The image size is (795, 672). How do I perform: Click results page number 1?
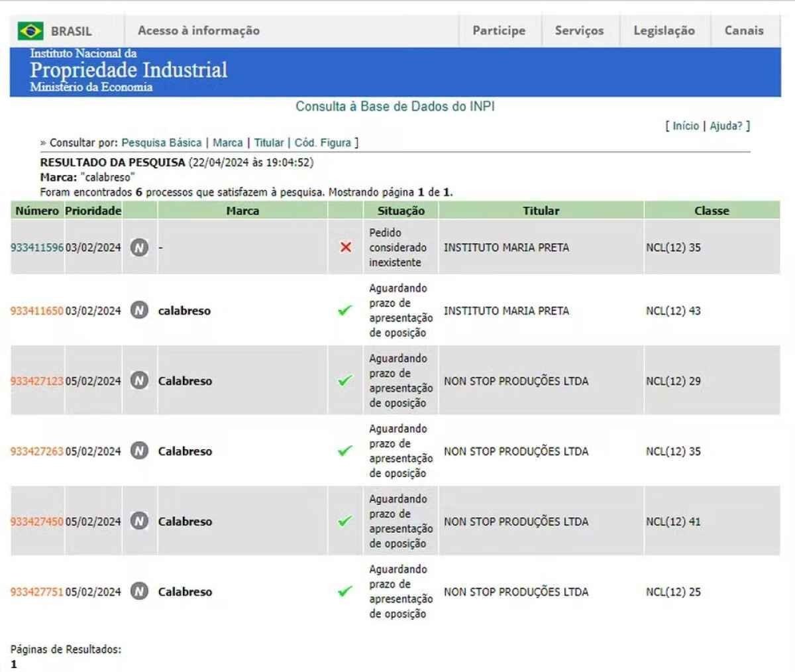click(x=14, y=664)
